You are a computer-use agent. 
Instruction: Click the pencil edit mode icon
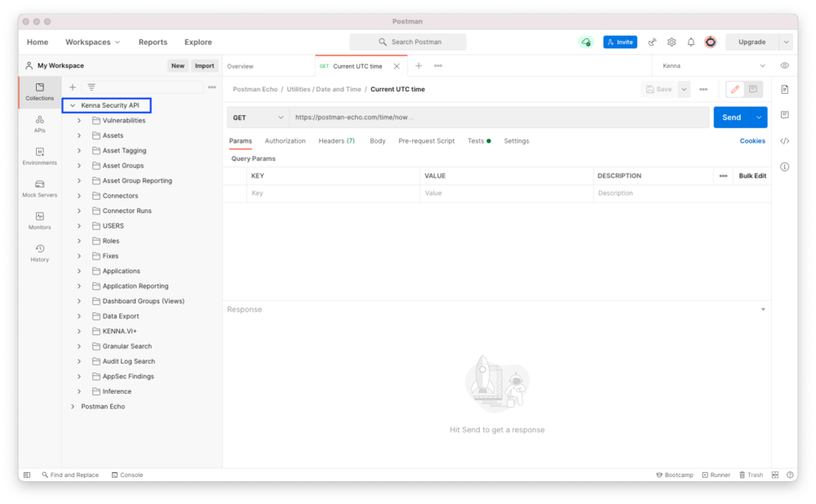tap(735, 90)
